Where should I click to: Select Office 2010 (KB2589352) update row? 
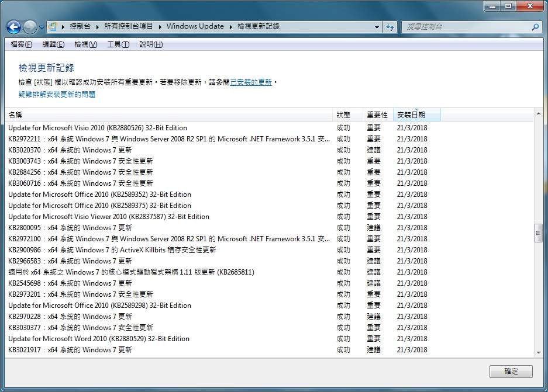[x=269, y=195]
